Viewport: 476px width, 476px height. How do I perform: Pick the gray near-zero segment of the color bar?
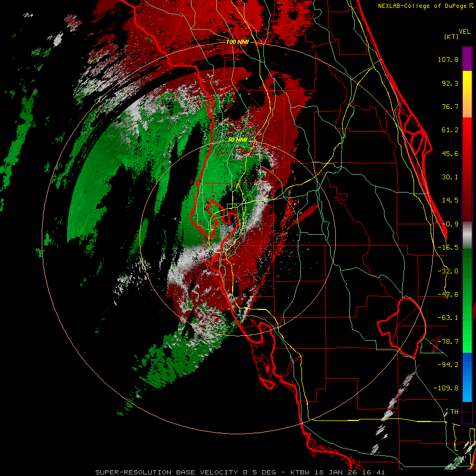pos(467,235)
